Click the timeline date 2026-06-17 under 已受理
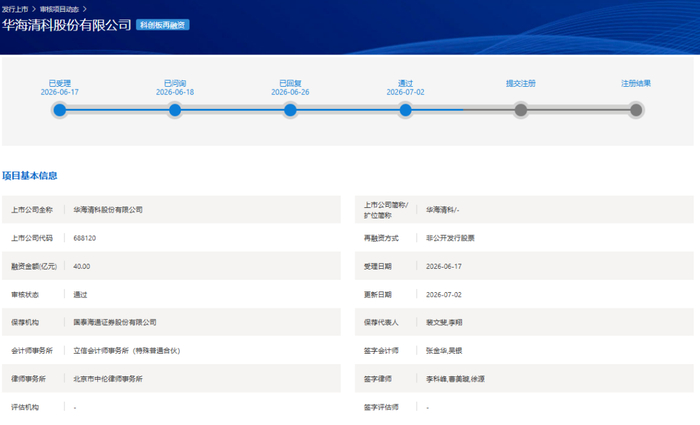This screenshot has height=425, width=700. [60, 92]
